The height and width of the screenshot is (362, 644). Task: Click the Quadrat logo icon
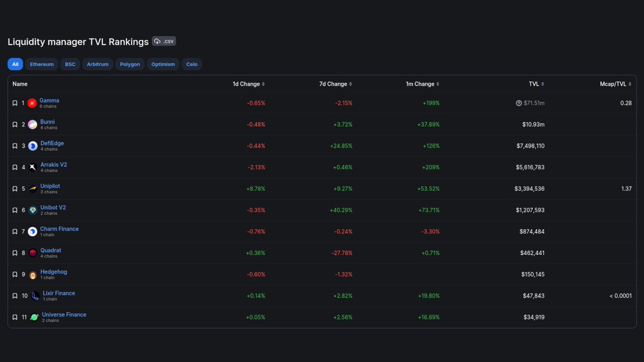pyautogui.click(x=33, y=253)
